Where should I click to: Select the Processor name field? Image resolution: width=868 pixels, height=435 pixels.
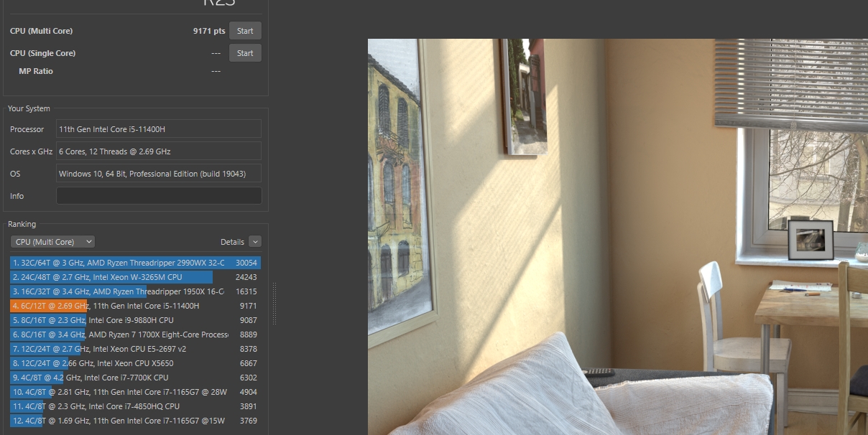click(159, 129)
